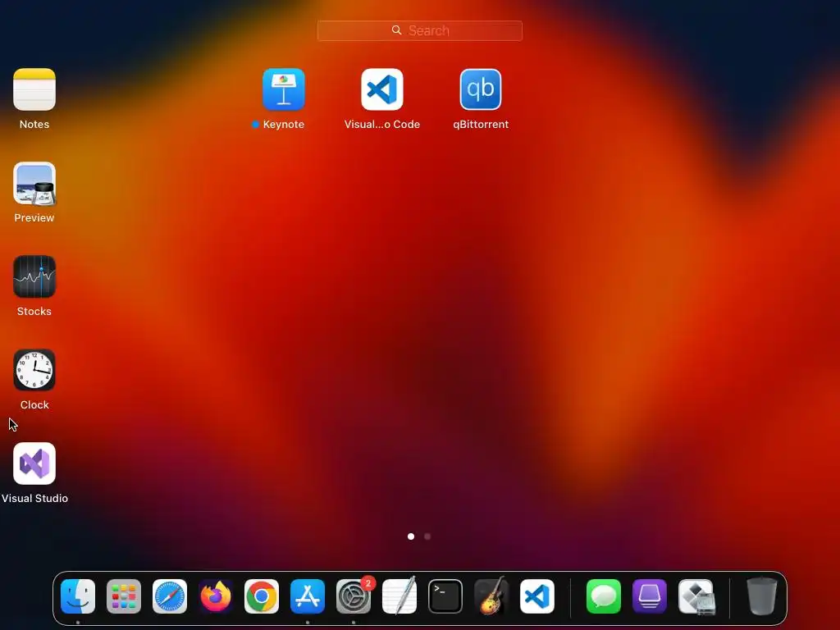Open System Settings with badge in Dock
840x630 pixels.
354,596
